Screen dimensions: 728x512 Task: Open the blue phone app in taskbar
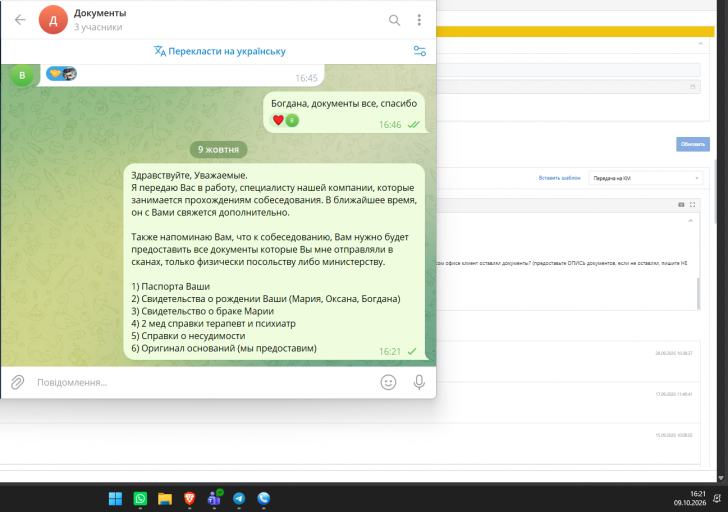pyautogui.click(x=264, y=499)
